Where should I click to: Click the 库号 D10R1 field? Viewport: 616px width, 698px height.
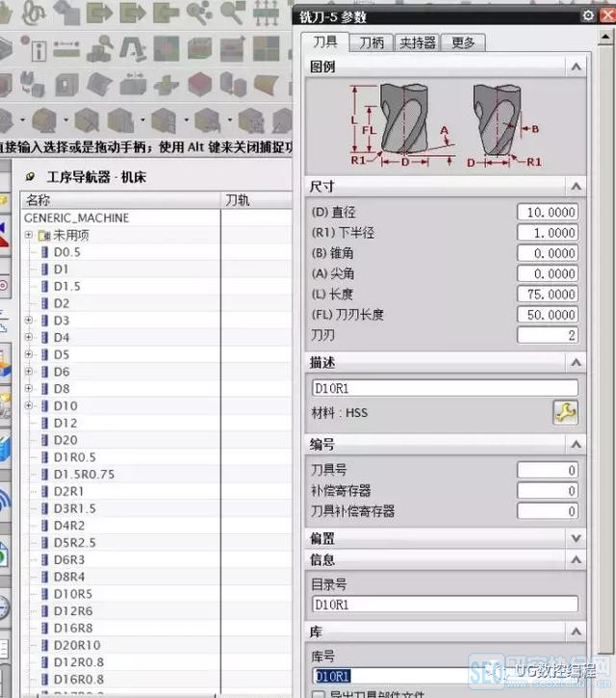(x=445, y=676)
